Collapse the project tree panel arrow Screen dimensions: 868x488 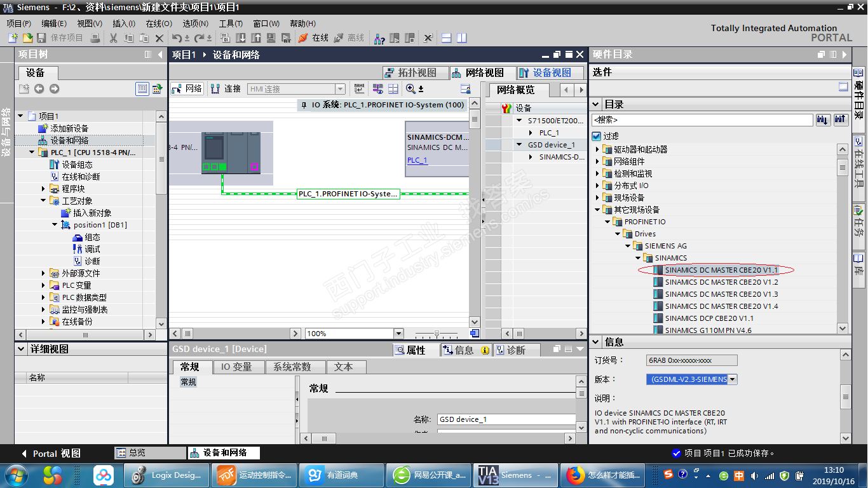click(159, 55)
